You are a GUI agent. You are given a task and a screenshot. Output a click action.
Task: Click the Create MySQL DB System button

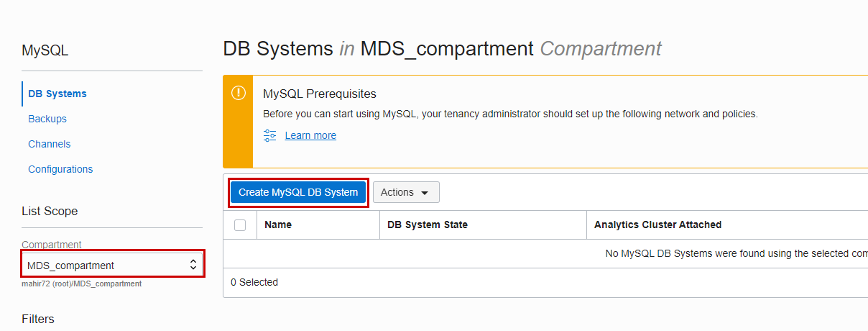[298, 192]
